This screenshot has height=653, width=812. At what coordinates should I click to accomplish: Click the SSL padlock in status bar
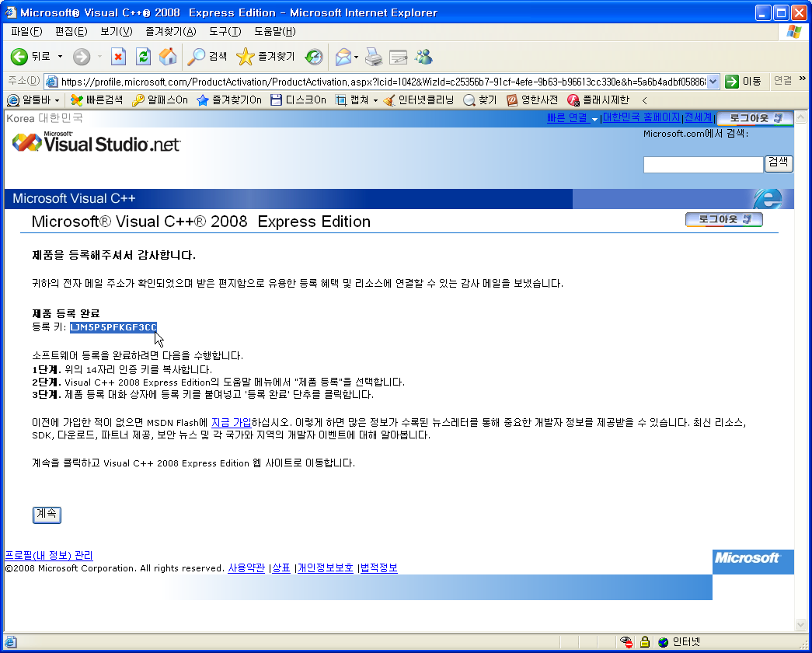point(645,642)
